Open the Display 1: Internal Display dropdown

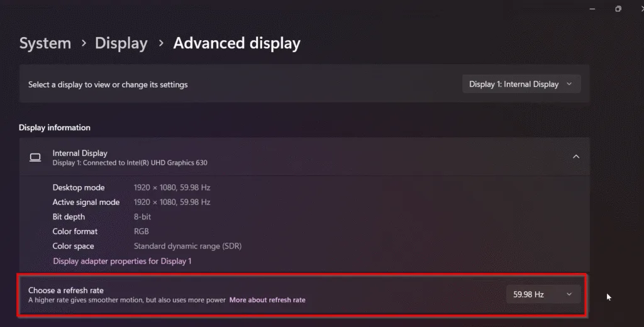pos(521,84)
